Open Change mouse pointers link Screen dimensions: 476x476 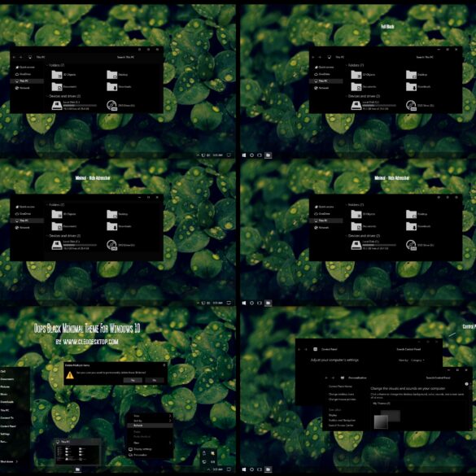point(342,400)
